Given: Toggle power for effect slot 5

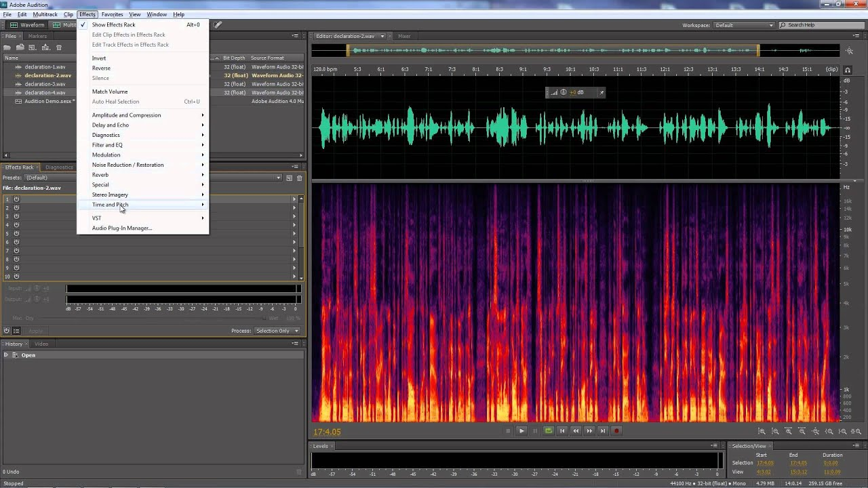Looking at the screenshot, I should pos(16,233).
